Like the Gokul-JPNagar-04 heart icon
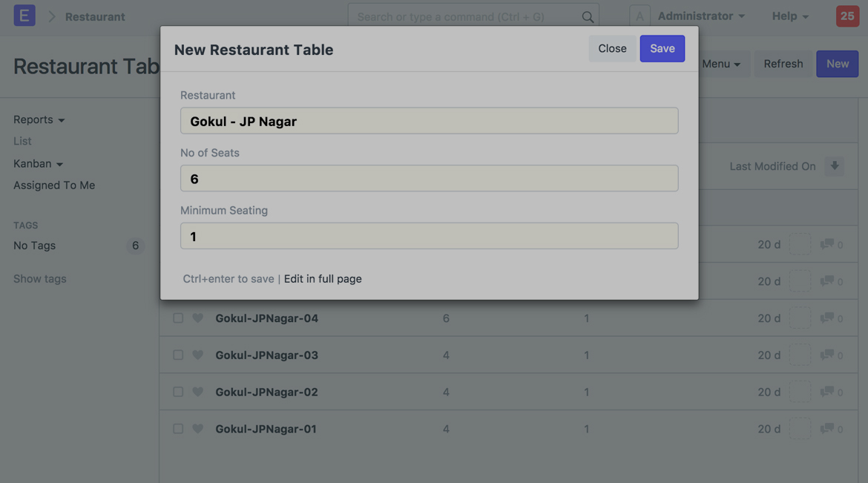 tap(198, 318)
